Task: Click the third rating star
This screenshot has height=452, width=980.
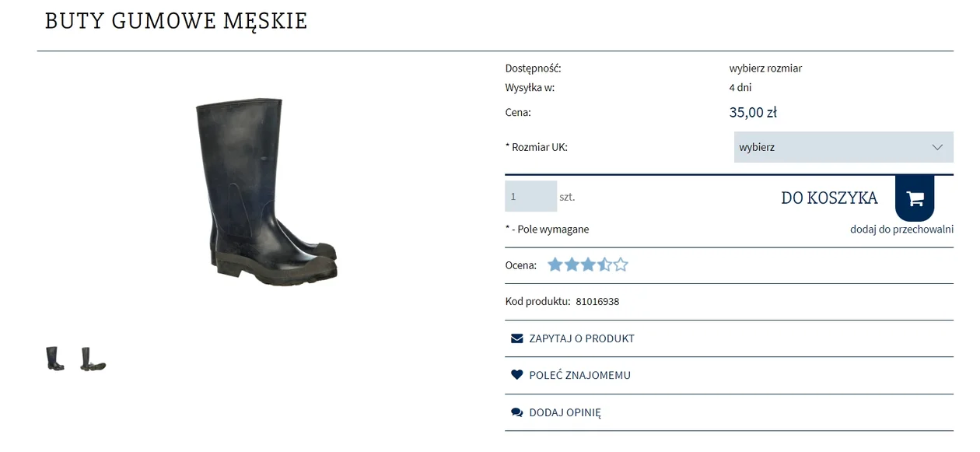Action: pyautogui.click(x=588, y=265)
